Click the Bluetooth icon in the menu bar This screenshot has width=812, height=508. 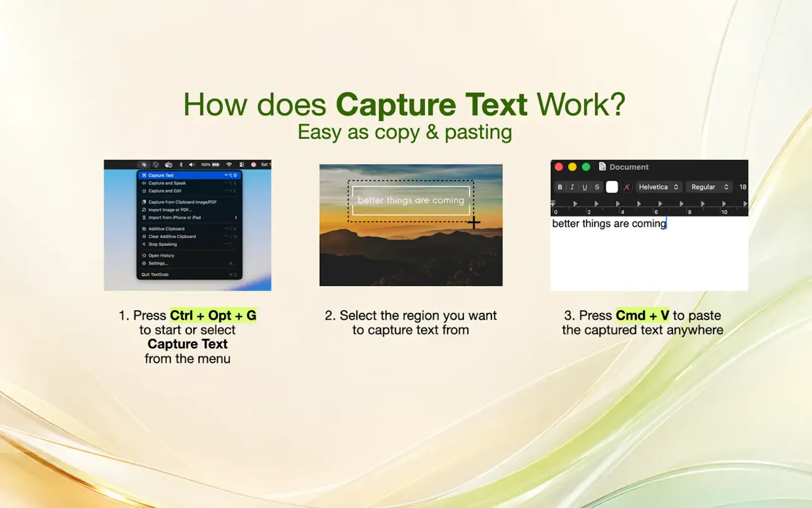pos(181,165)
